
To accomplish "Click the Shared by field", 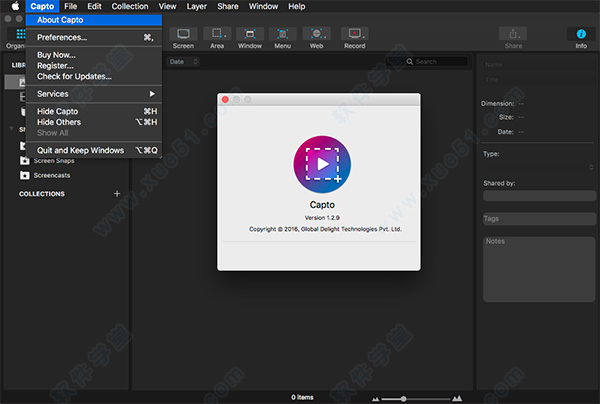I will [539, 196].
